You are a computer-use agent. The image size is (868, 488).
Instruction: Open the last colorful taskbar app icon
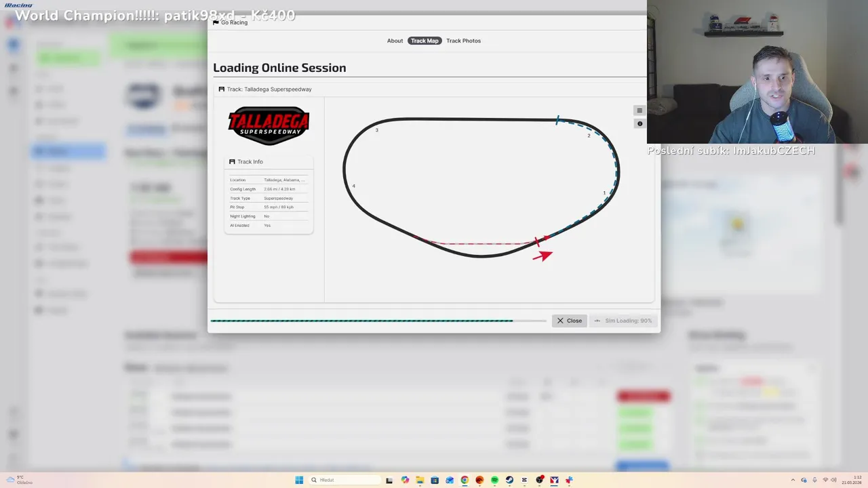click(x=569, y=480)
